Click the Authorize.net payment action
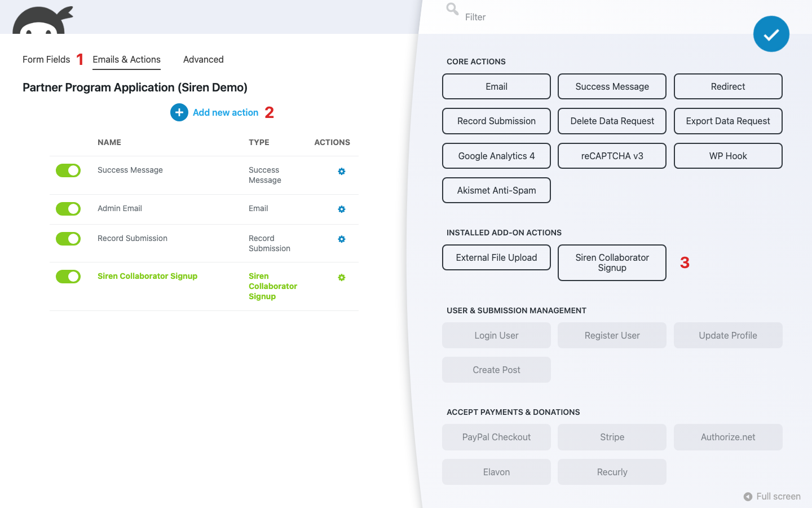The image size is (812, 508). pyautogui.click(x=728, y=437)
